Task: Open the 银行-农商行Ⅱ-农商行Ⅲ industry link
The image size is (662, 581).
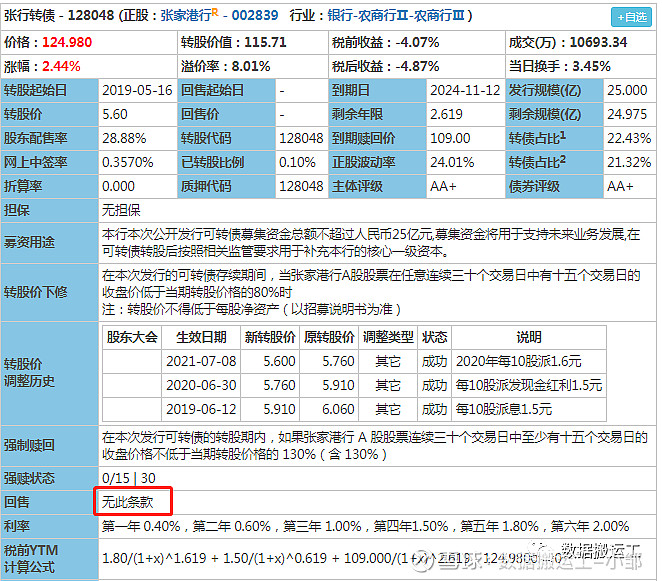Action: point(396,16)
